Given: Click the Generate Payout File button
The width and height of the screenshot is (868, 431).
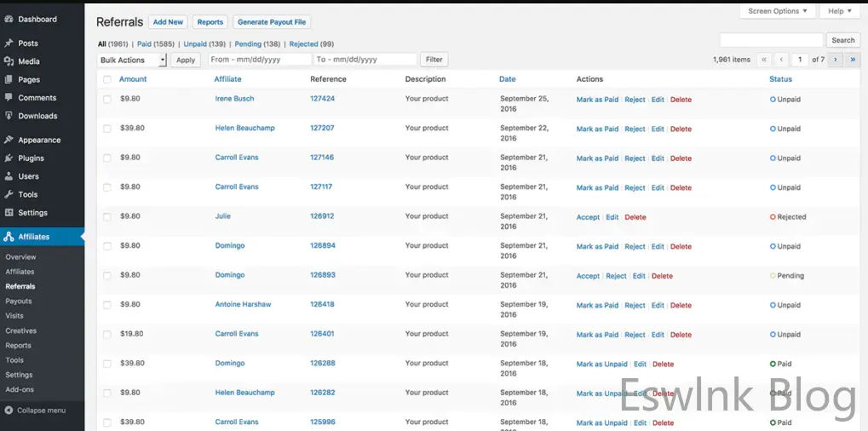Looking at the screenshot, I should [x=272, y=22].
